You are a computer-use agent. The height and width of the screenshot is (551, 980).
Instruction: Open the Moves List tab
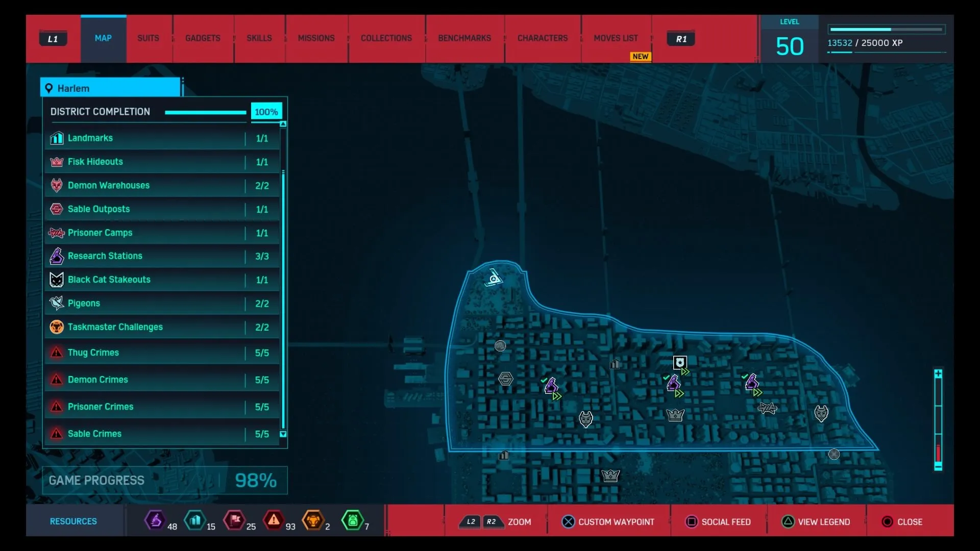tap(616, 38)
